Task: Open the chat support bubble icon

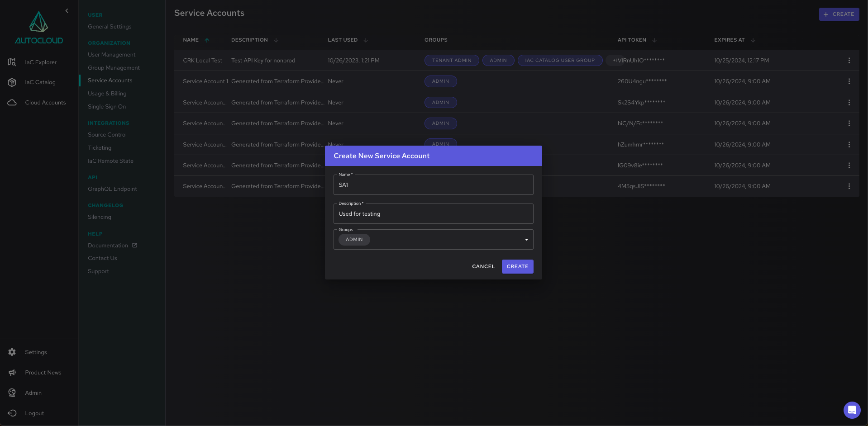Action: [x=851, y=410]
